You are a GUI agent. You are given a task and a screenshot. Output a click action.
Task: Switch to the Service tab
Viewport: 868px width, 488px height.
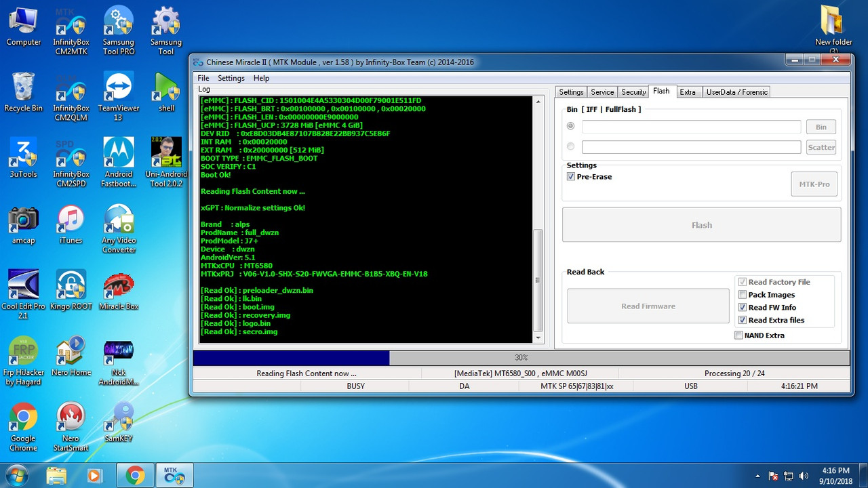point(602,92)
